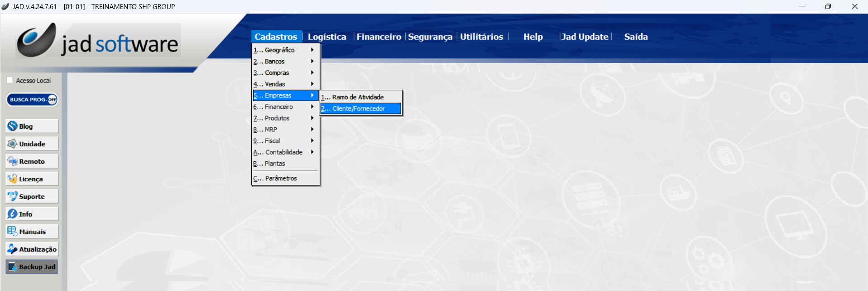Click Jad Update in the top bar
Viewport: 868px width, 291px height.
tap(585, 37)
